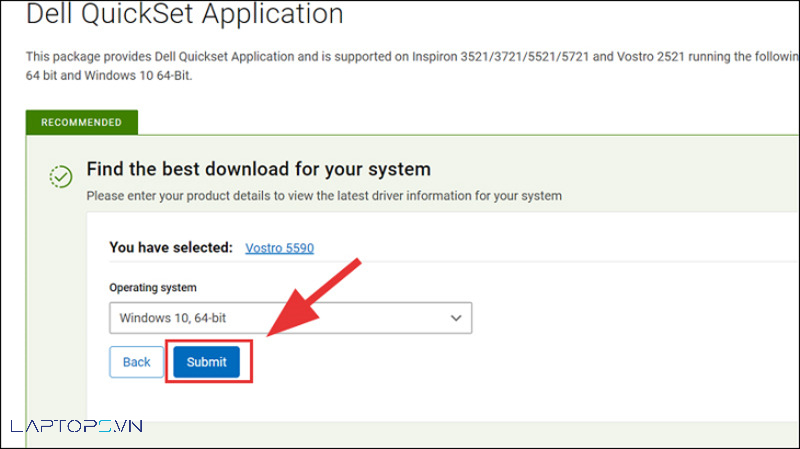Click the '64 bit and Windows 10 64-Bit' line
The height and width of the screenshot is (449, 800).
coord(108,74)
